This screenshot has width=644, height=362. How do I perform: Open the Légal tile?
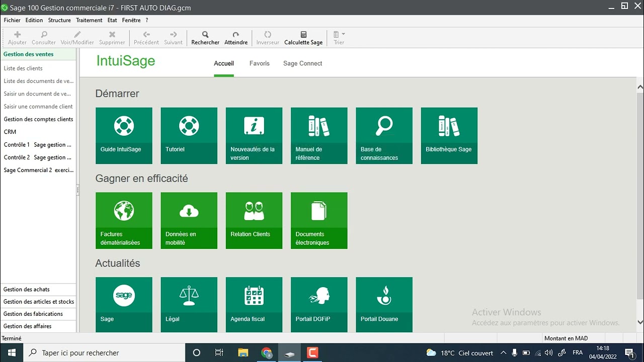tap(189, 305)
